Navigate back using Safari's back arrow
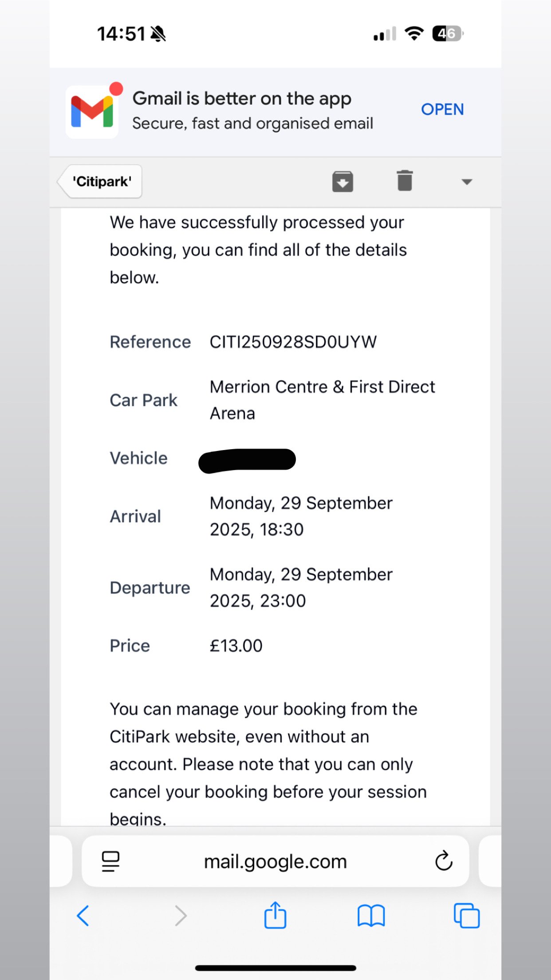Image resolution: width=551 pixels, height=980 pixels. point(83,916)
